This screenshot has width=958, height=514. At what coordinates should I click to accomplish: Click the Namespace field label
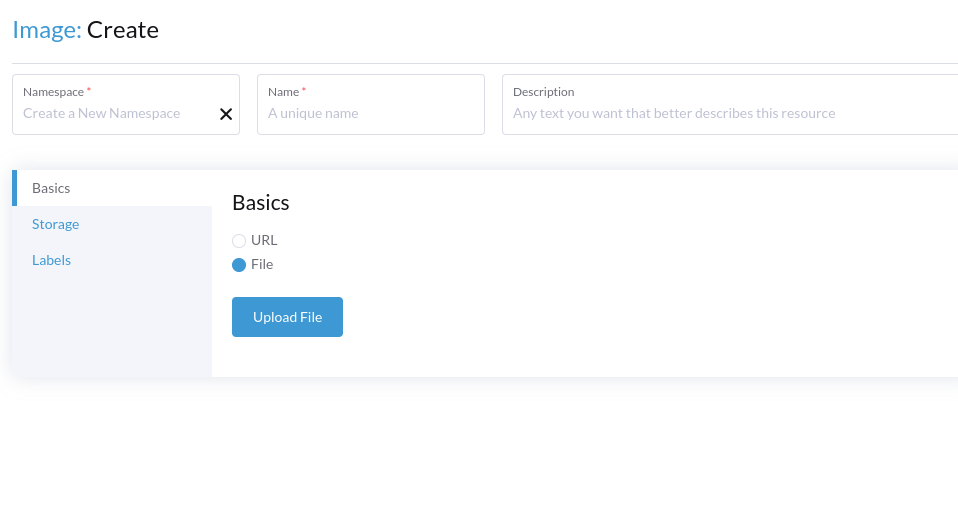[53, 92]
